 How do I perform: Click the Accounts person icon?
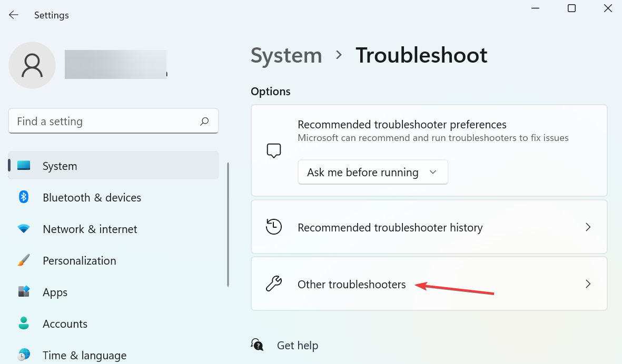coord(24,323)
